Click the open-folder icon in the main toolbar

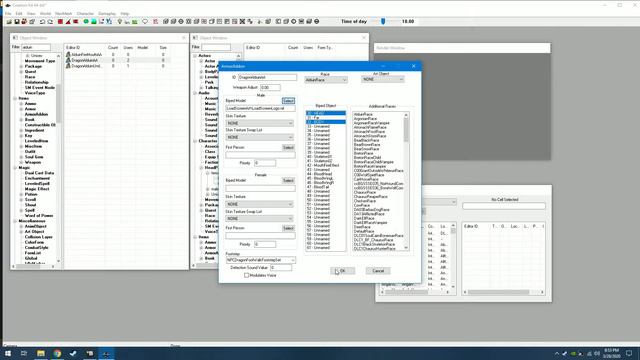tap(9, 21)
